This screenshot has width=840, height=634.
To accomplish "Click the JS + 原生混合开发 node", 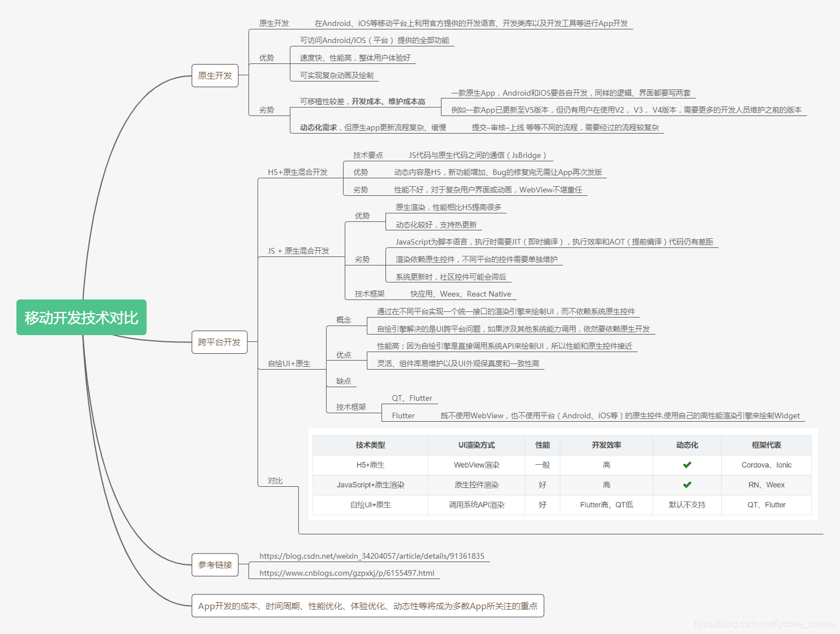I will pyautogui.click(x=298, y=251).
